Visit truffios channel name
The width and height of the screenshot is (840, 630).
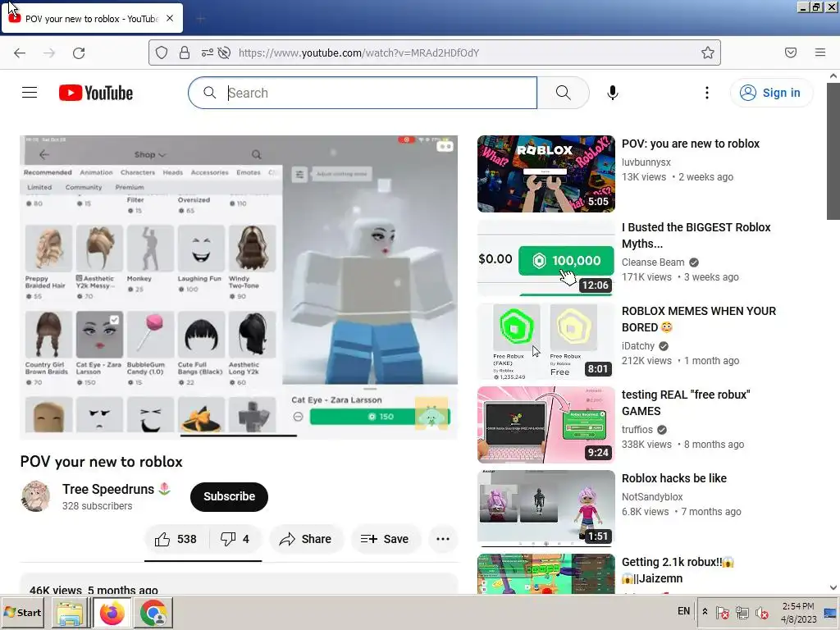pyautogui.click(x=637, y=429)
